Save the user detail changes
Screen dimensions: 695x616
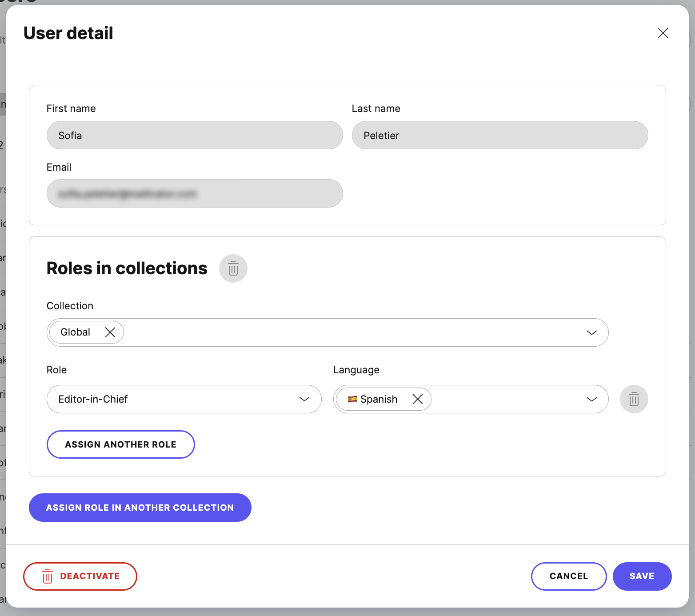tap(642, 576)
